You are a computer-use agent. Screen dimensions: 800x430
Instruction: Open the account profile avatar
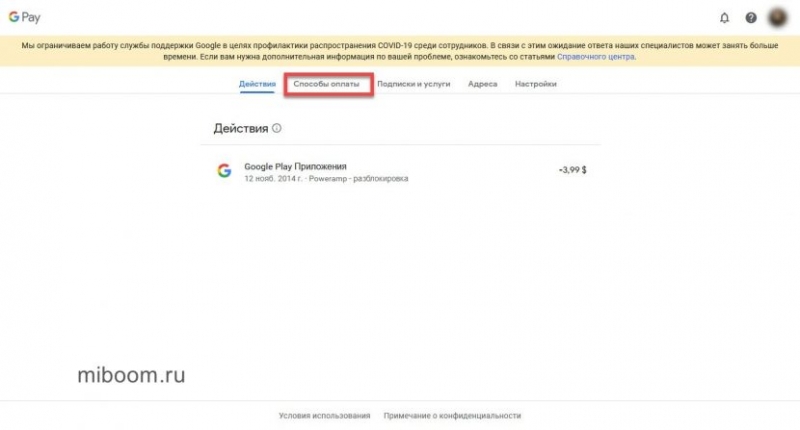tap(778, 18)
